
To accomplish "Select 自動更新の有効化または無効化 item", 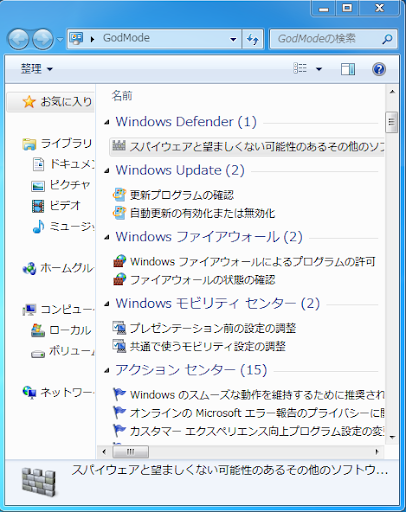I will [202, 213].
